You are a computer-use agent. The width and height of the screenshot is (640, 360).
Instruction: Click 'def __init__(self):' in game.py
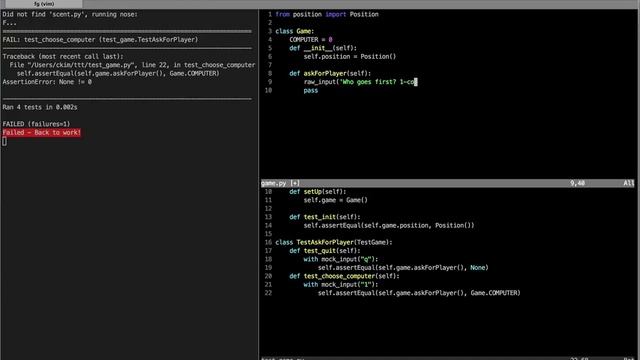coord(323,48)
